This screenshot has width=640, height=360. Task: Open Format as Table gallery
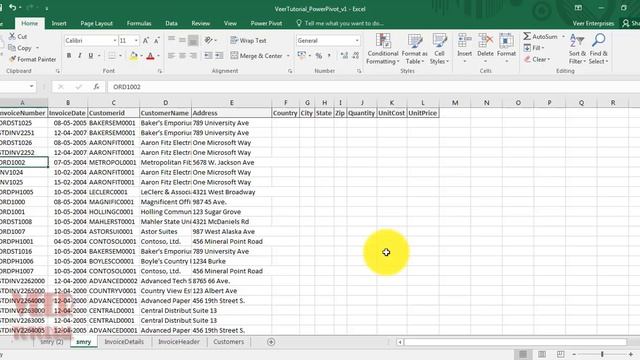point(414,49)
